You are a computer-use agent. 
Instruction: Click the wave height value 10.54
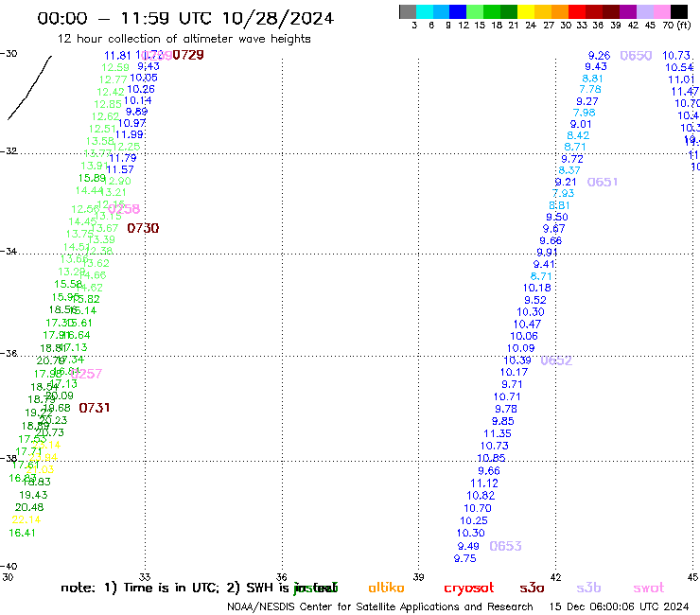tap(679, 67)
